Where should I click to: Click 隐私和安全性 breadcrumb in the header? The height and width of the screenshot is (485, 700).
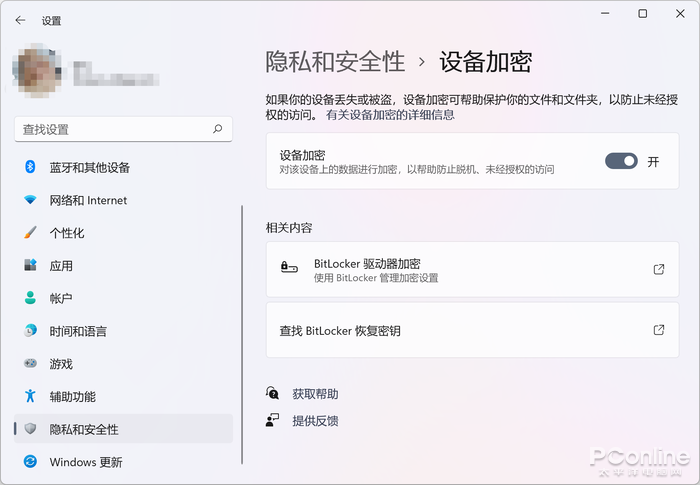coord(335,61)
